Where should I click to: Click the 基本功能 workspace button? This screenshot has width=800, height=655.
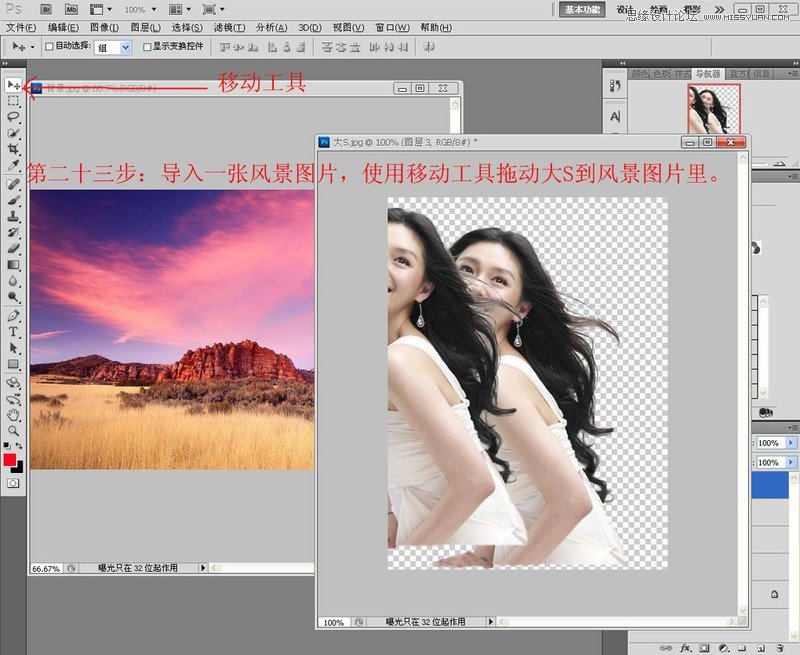[580, 8]
